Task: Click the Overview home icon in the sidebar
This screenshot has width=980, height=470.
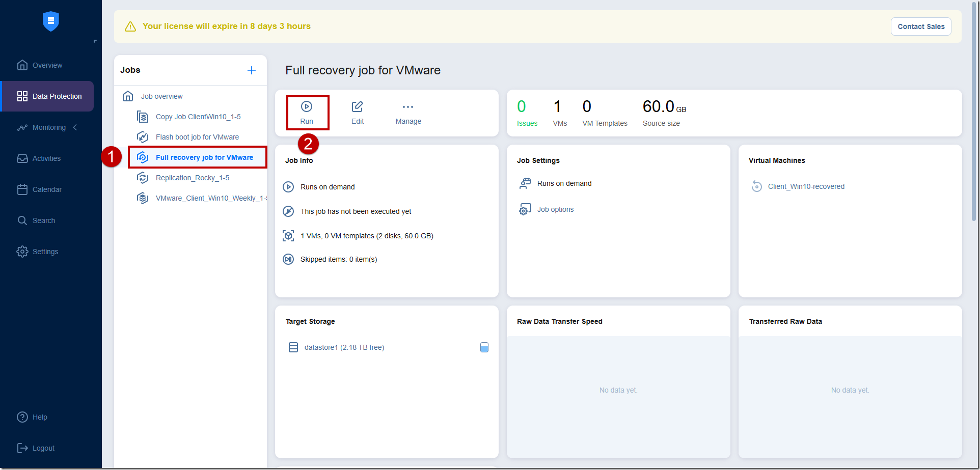Action: [x=22, y=65]
